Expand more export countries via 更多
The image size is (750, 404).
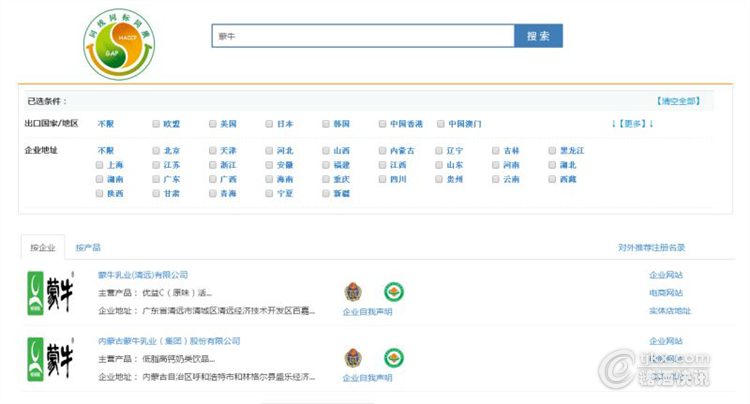point(632,124)
